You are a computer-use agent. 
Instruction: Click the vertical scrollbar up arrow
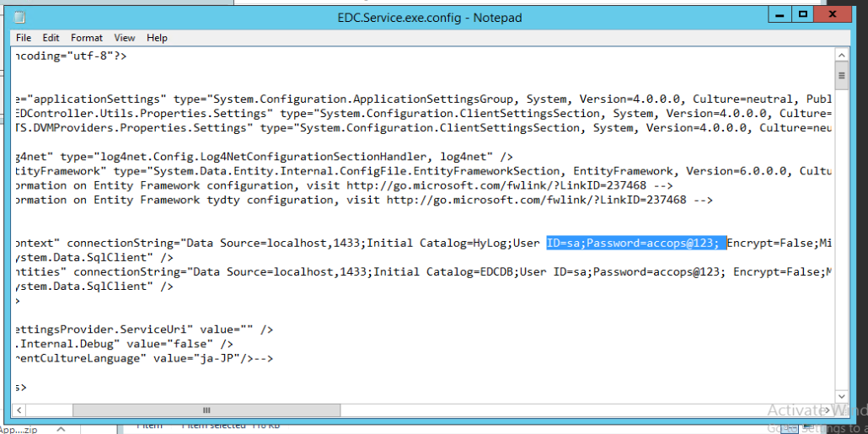point(841,55)
